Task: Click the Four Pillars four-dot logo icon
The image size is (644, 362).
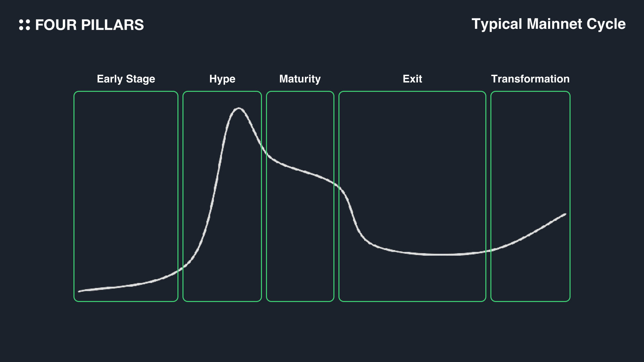Action: click(24, 25)
